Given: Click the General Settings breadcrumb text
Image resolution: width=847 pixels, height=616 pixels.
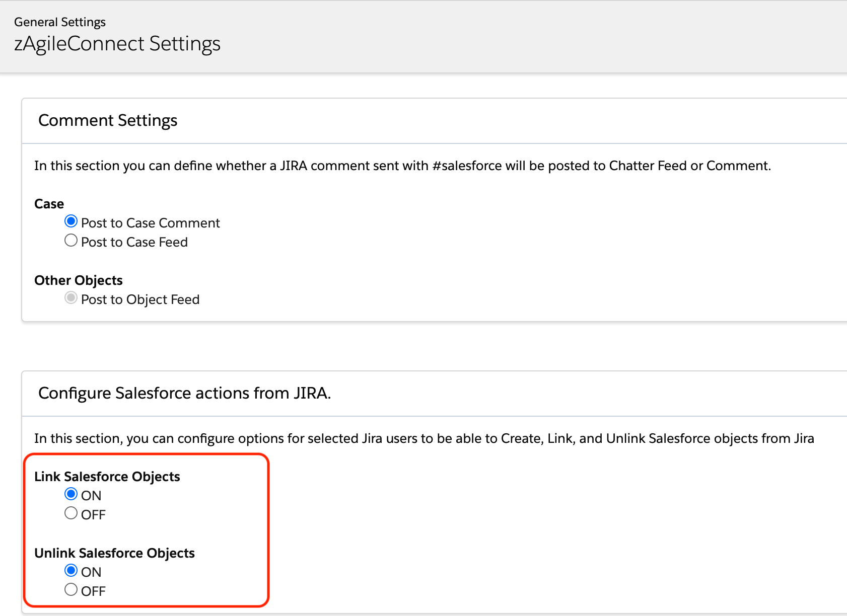Looking at the screenshot, I should (x=59, y=22).
